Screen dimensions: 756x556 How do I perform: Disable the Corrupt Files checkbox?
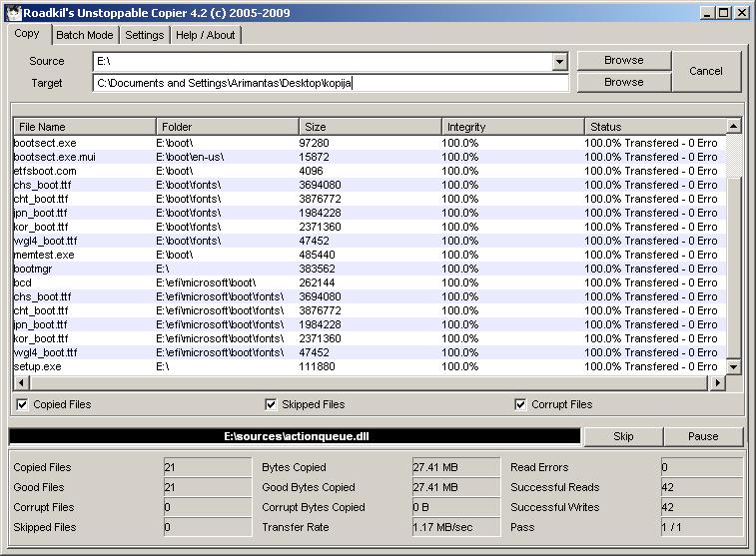point(520,404)
